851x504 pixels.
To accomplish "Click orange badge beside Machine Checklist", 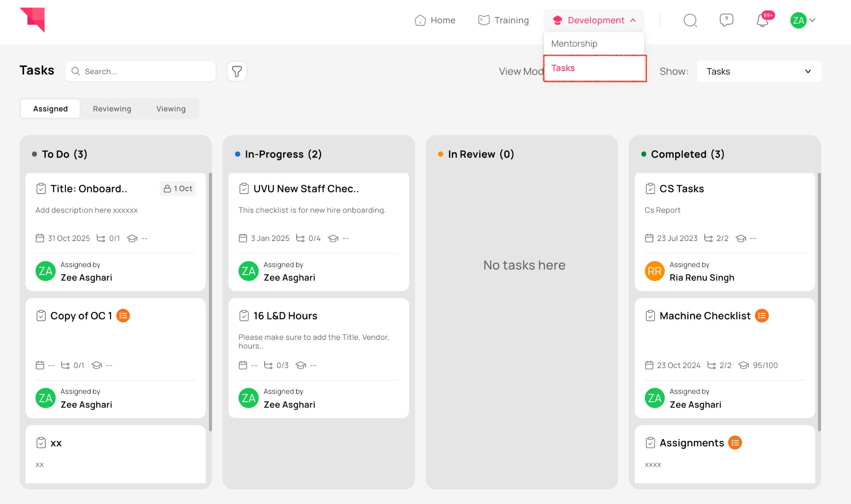I will [x=762, y=316].
